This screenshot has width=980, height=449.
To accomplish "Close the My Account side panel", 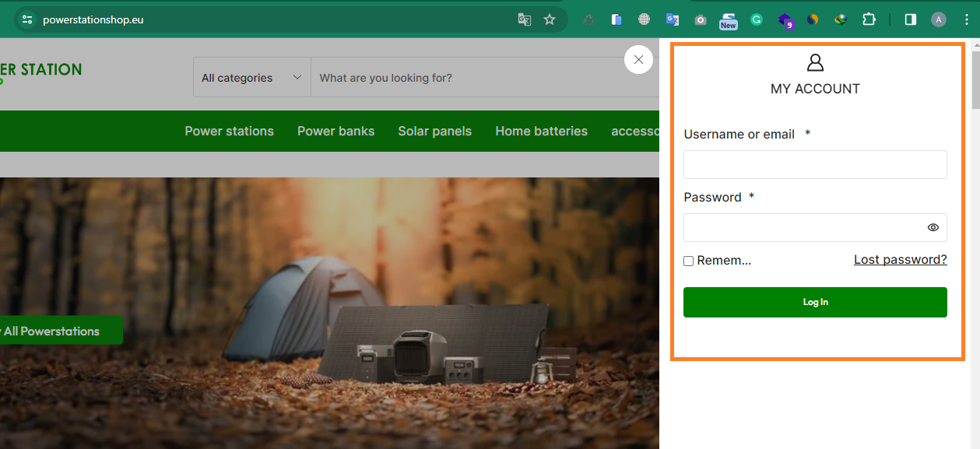I will pyautogui.click(x=638, y=59).
